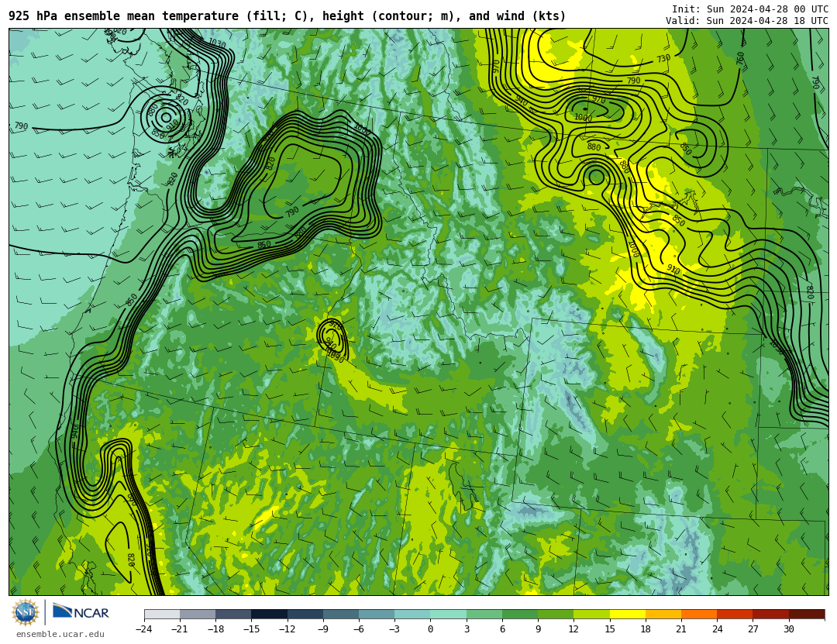Pick the yellow 15 to 18 colorbar segment
The height and width of the screenshot is (644, 837).
[x=627, y=615]
